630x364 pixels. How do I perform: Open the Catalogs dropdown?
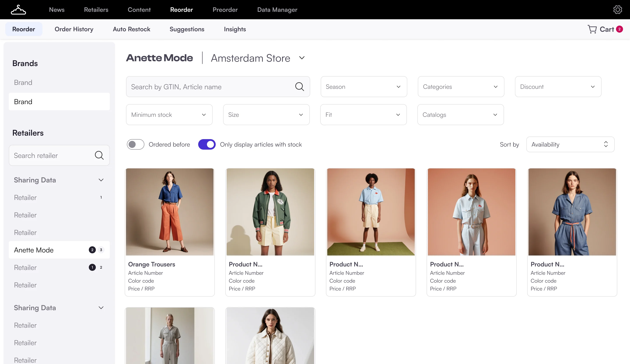[460, 115]
